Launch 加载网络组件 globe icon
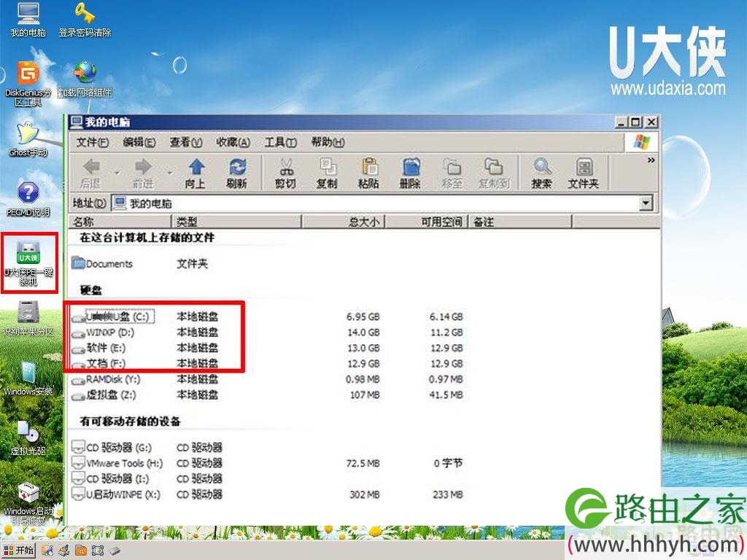 click(85, 79)
